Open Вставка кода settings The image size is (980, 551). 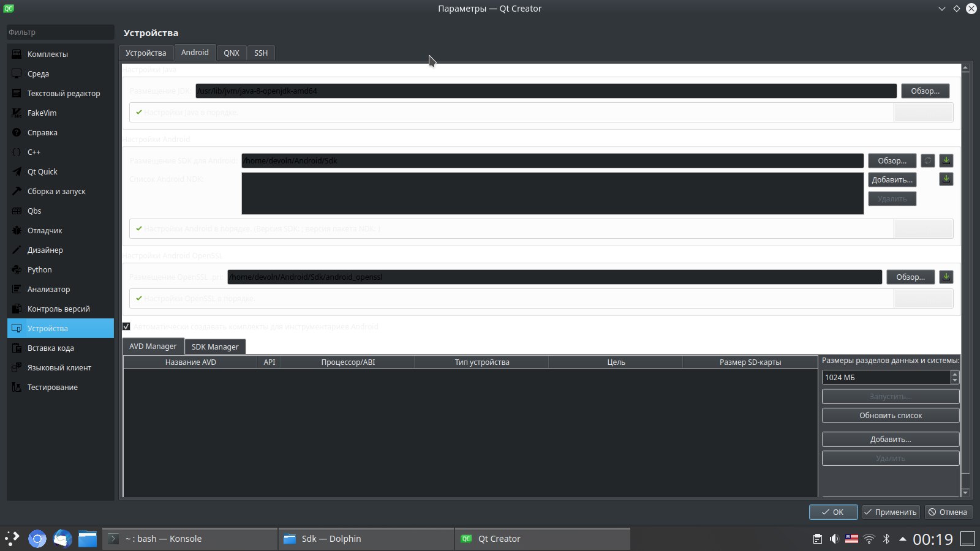point(60,348)
